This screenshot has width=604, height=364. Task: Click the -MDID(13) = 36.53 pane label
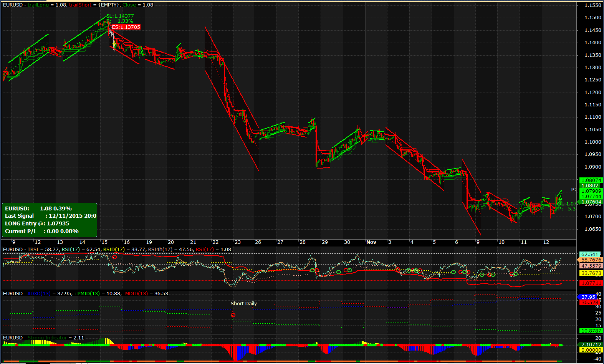pyautogui.click(x=146, y=294)
